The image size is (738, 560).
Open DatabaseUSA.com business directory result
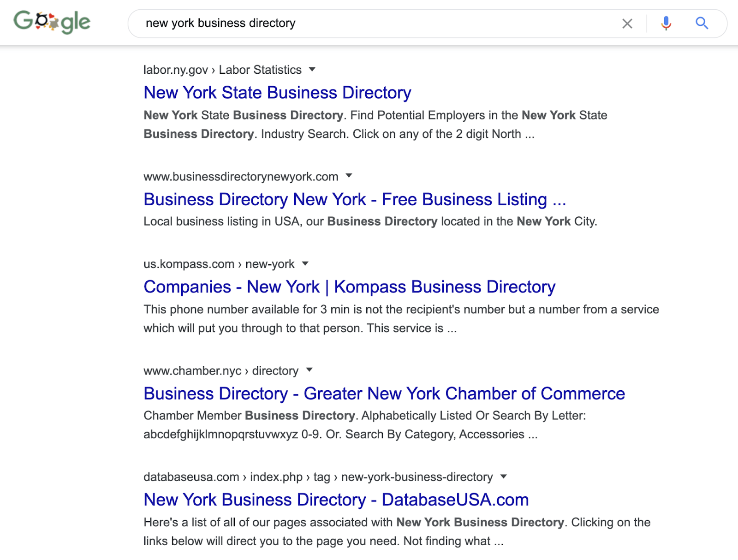(336, 500)
